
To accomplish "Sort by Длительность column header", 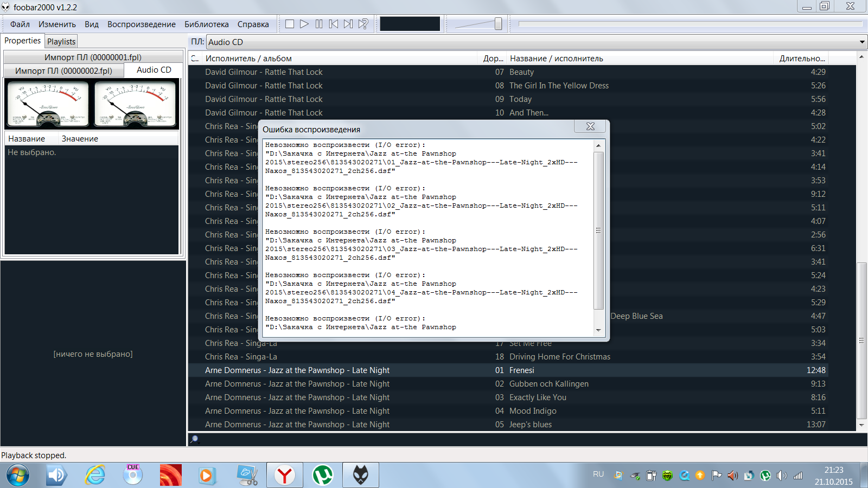I will pyautogui.click(x=801, y=59).
